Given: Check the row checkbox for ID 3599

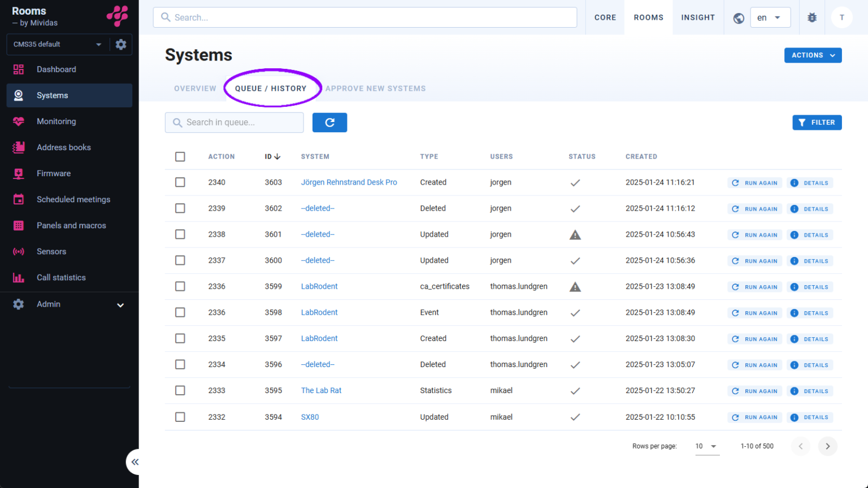Looking at the screenshot, I should (x=180, y=286).
